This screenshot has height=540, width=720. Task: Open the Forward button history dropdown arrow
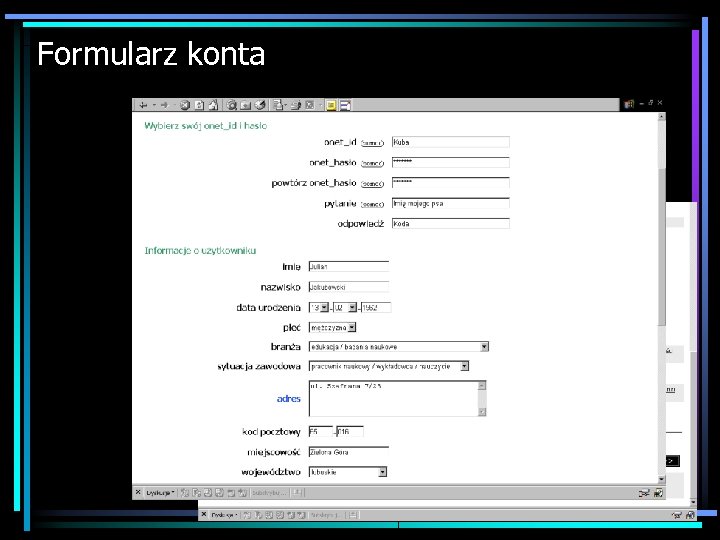[174, 105]
